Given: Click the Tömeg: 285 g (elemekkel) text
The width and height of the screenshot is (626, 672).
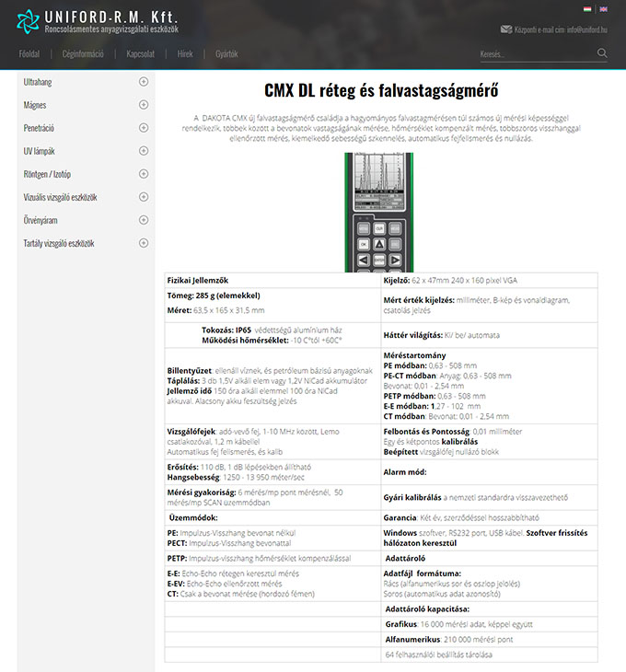Looking at the screenshot, I should click(214, 295).
